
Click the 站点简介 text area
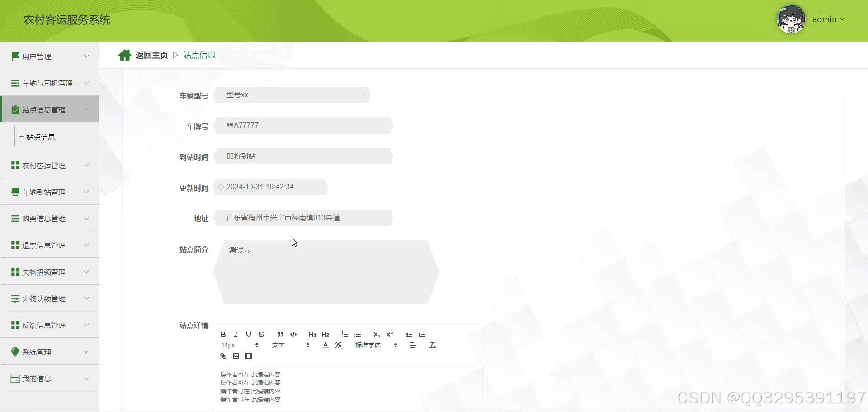click(326, 272)
